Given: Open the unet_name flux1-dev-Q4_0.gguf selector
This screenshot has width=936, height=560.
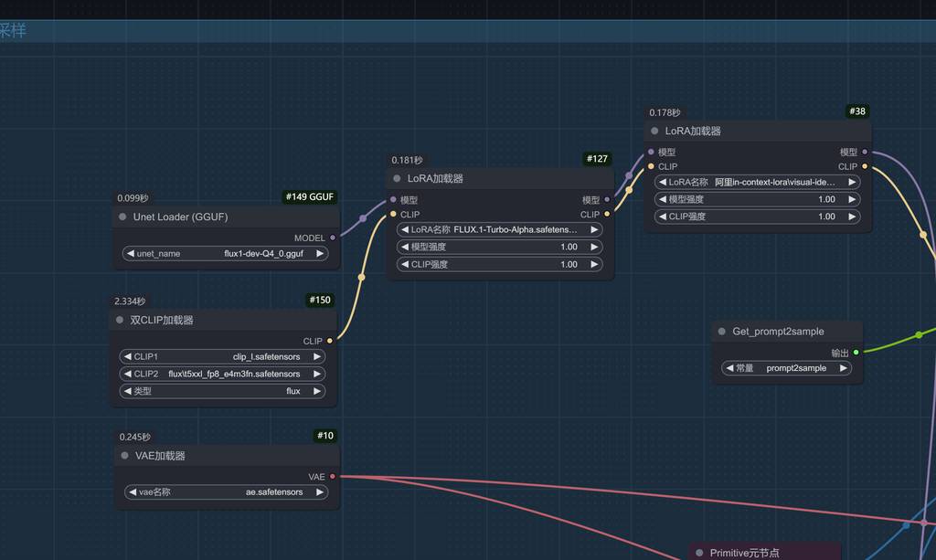Looking at the screenshot, I should coord(226,254).
